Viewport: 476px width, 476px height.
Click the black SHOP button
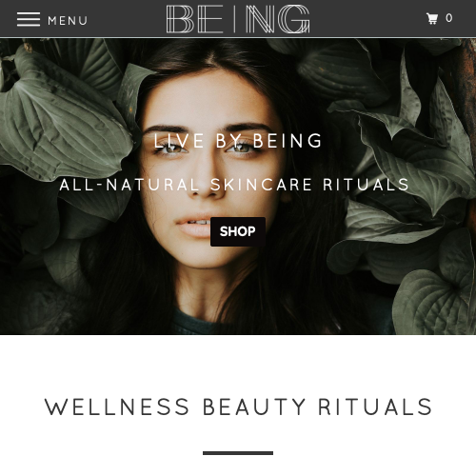point(238,231)
